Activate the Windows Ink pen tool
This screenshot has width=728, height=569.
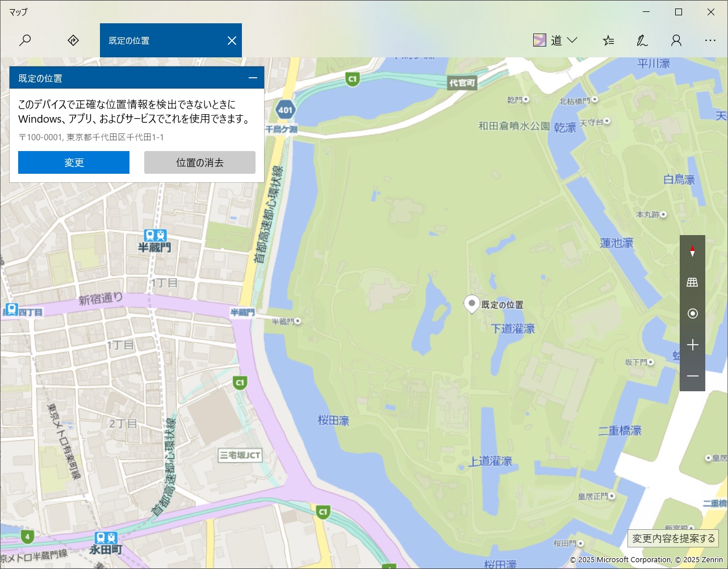tap(642, 40)
